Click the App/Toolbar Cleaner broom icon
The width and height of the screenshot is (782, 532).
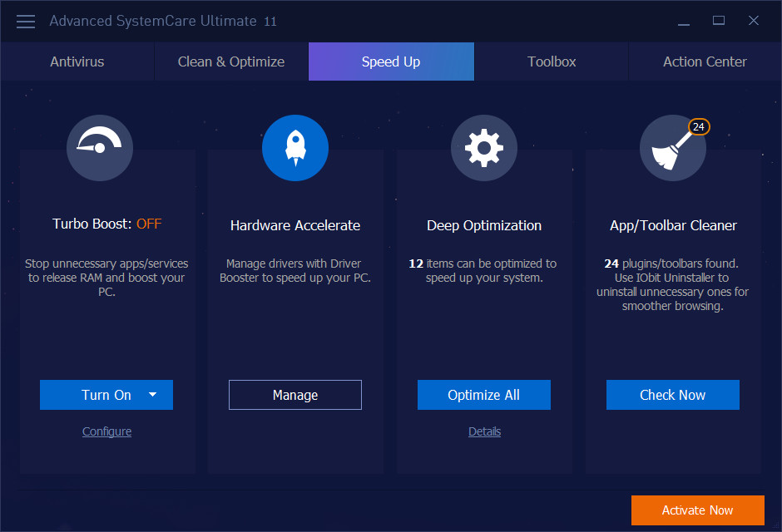[x=673, y=148]
